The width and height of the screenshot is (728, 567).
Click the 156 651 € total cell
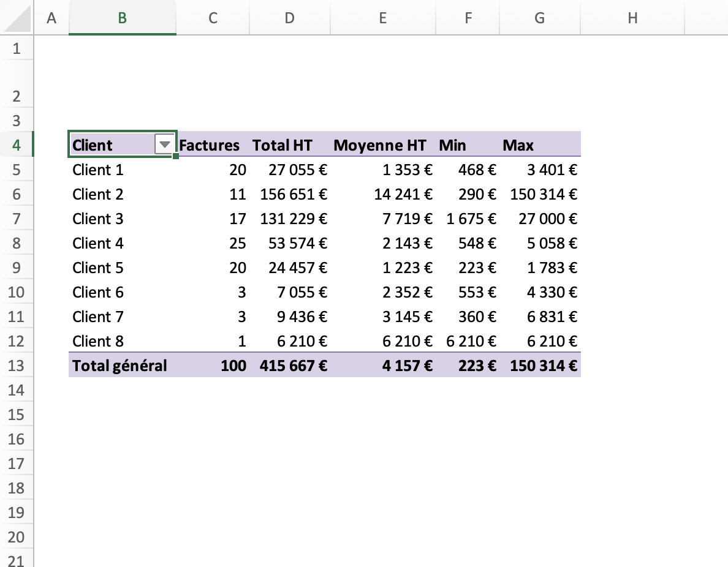(x=290, y=194)
